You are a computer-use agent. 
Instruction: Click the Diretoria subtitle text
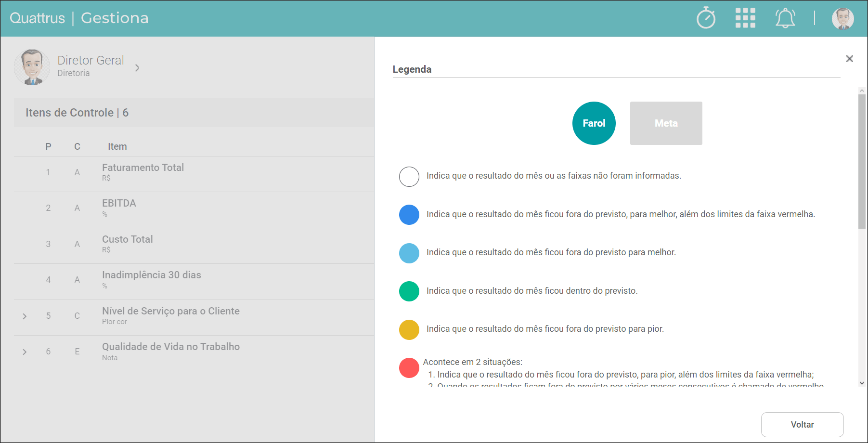74,73
